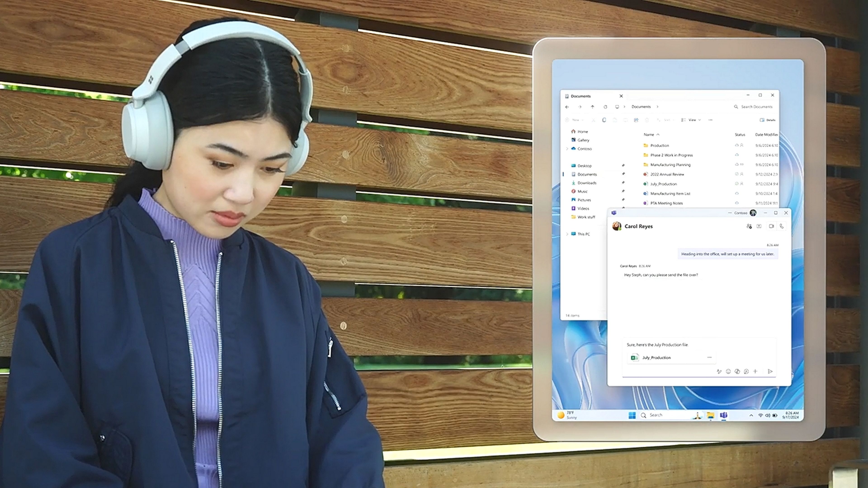The width and height of the screenshot is (868, 488).
Task: Select the Documents tab in File Explorer
Action: click(x=580, y=96)
